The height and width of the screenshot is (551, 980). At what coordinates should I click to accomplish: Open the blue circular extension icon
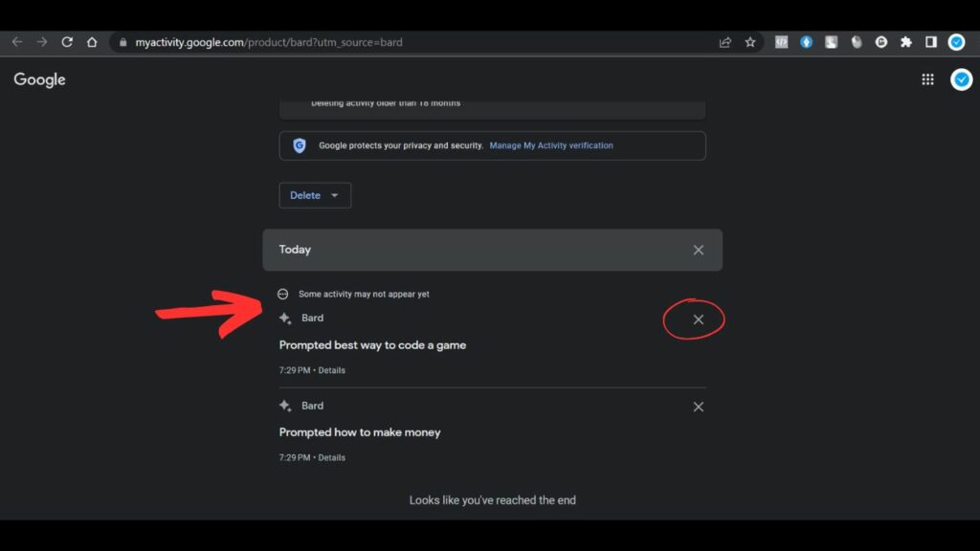(806, 42)
